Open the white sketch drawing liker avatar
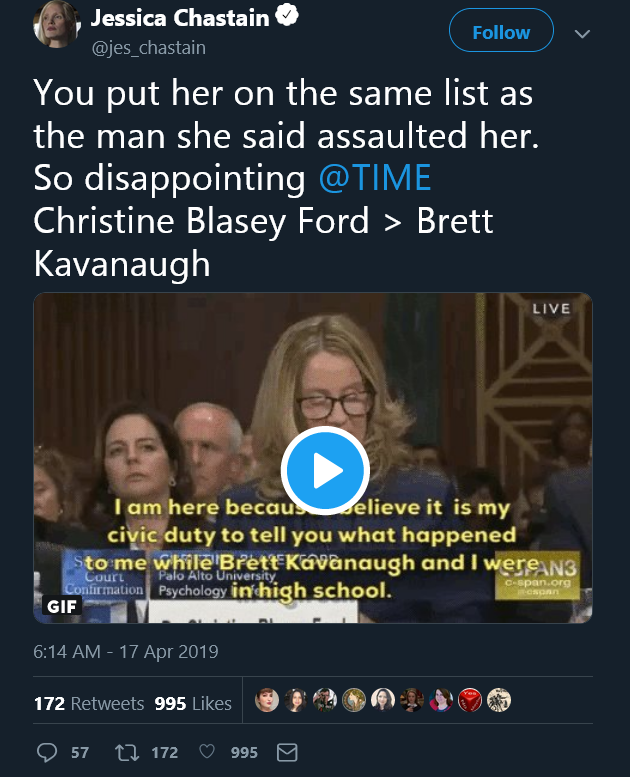630x777 pixels. [497, 702]
